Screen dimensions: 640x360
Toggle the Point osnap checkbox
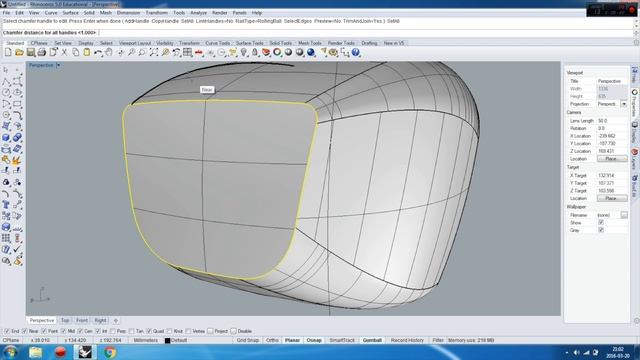tap(44, 331)
